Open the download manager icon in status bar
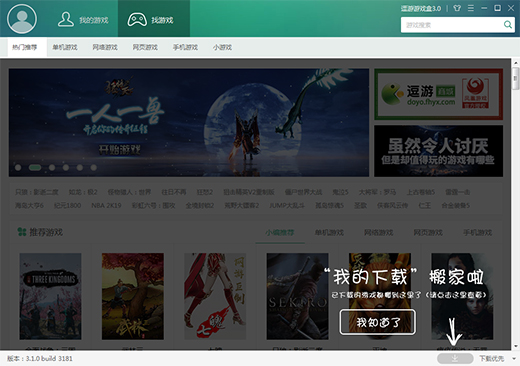This screenshot has height=366, width=520. 455,358
